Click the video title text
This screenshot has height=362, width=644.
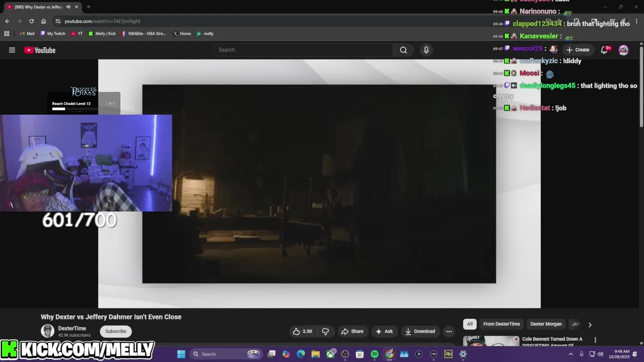pos(111,317)
